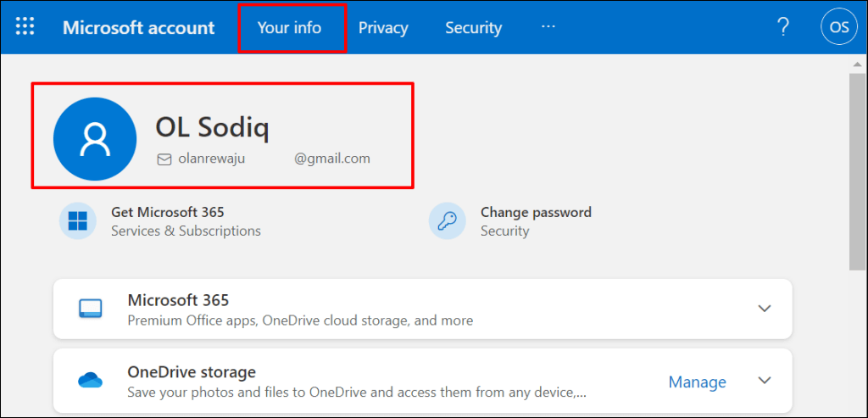This screenshot has height=418, width=868.
Task: Click the OneDrive cloud icon
Action: pos(90,380)
